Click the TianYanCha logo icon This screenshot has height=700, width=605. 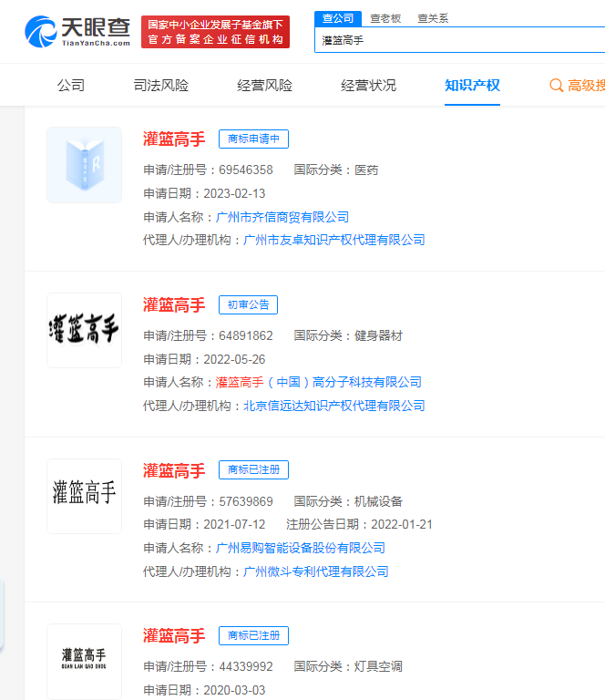point(42,32)
